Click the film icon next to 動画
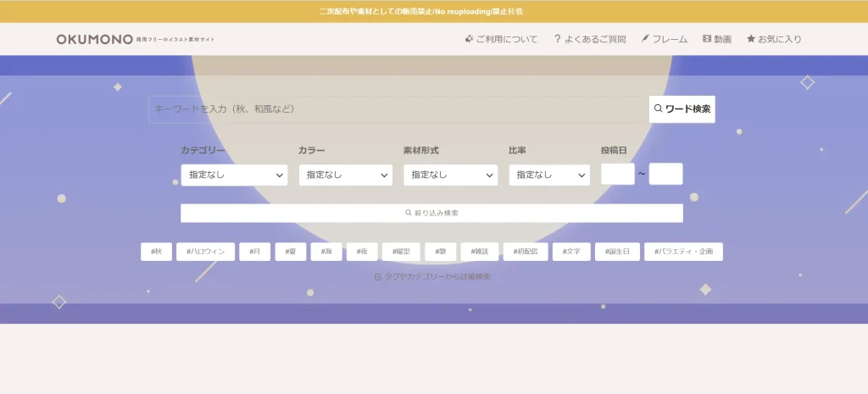Image resolution: width=868 pixels, height=394 pixels. click(707, 39)
